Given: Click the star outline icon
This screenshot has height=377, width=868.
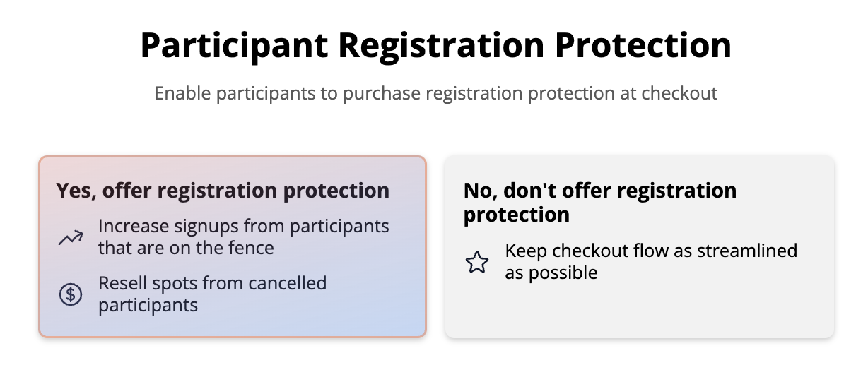Looking at the screenshot, I should (x=477, y=263).
